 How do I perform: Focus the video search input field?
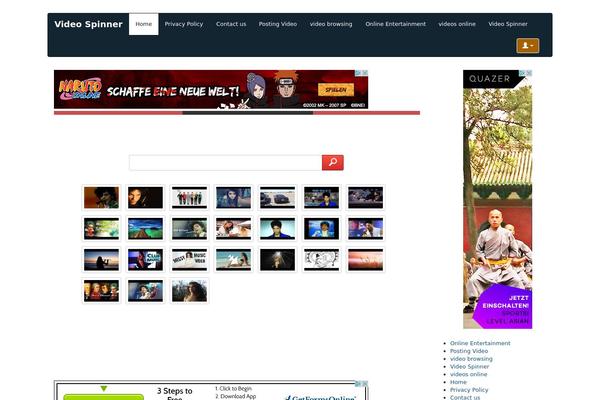pyautogui.click(x=225, y=162)
